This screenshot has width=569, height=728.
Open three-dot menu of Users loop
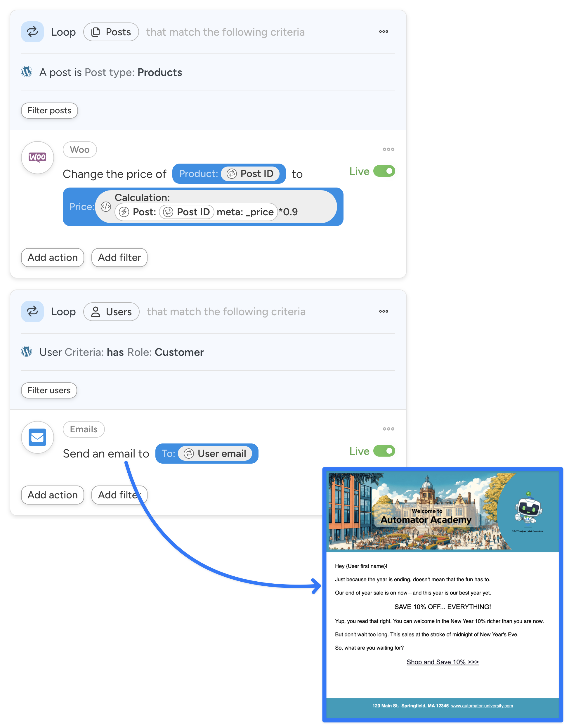(x=383, y=311)
